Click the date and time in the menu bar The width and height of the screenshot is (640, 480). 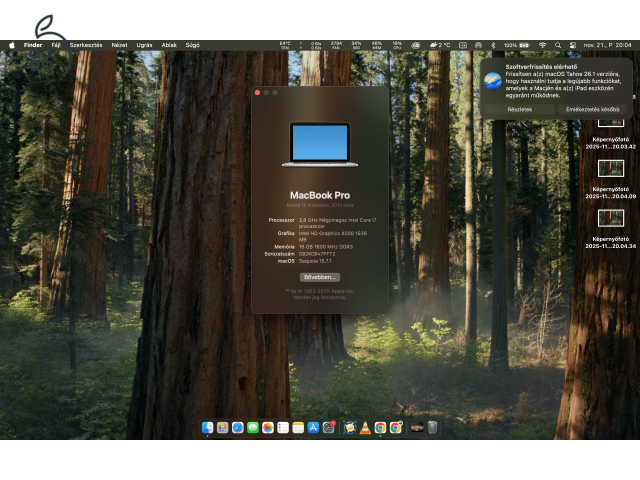point(607,45)
